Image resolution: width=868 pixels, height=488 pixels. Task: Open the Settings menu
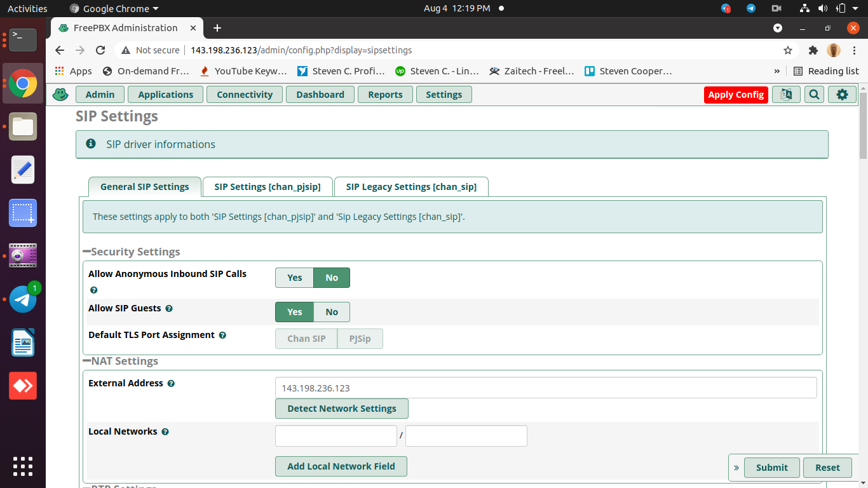click(444, 95)
